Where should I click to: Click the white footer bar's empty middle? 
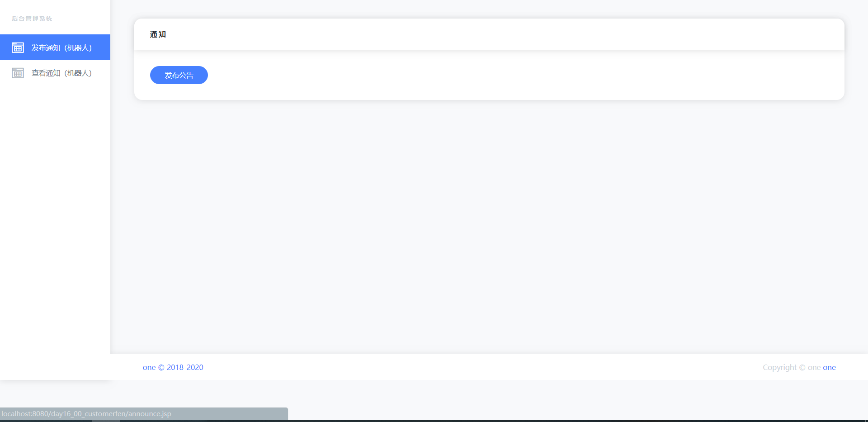[x=483, y=367]
